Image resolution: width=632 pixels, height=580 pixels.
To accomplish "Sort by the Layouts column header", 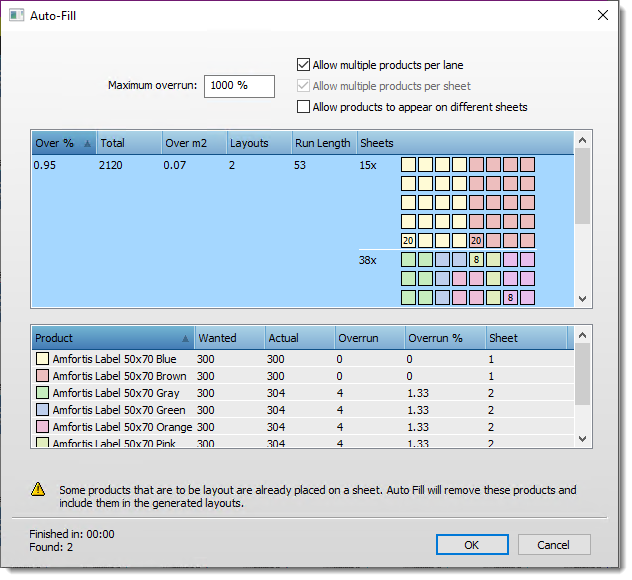I will [259, 143].
